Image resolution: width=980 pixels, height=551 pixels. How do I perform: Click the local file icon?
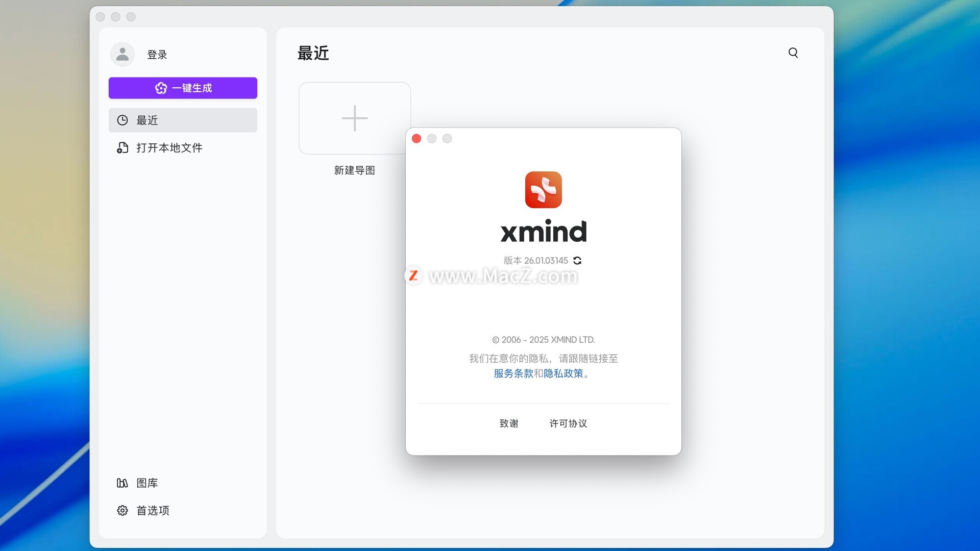point(122,148)
